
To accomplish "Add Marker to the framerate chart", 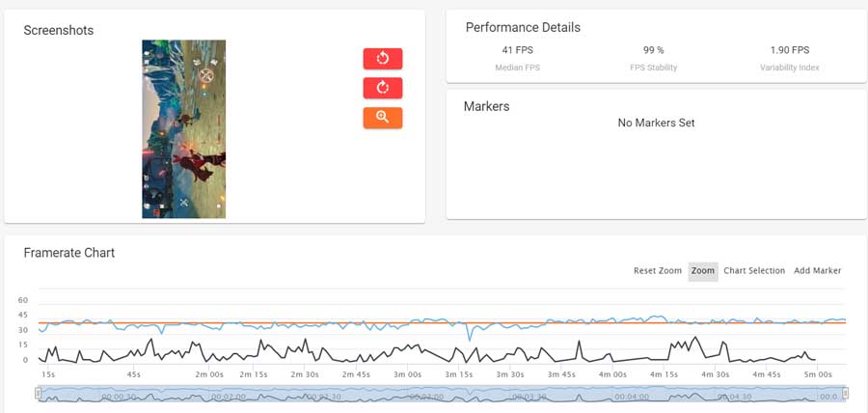I will 817,271.
